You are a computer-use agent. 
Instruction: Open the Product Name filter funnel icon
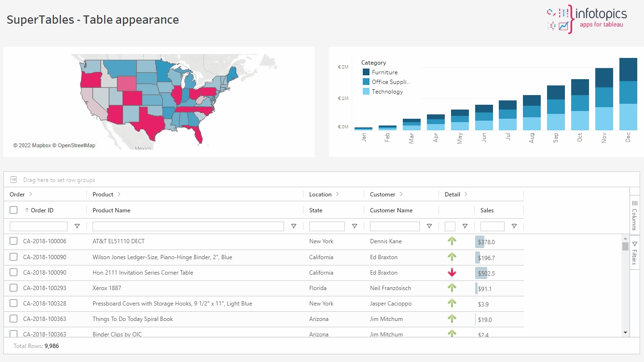(x=294, y=226)
